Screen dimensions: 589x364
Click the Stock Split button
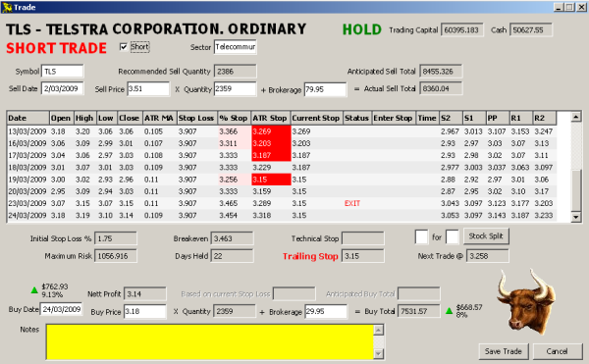pyautogui.click(x=486, y=236)
